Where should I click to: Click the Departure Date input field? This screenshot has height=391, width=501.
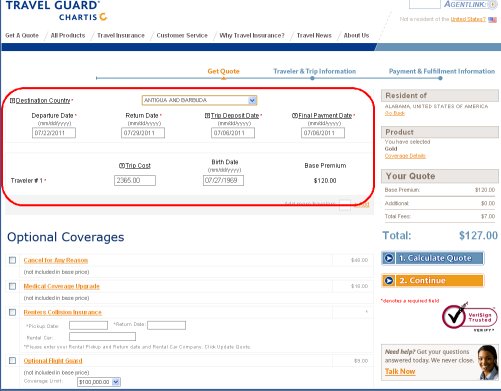[54, 133]
